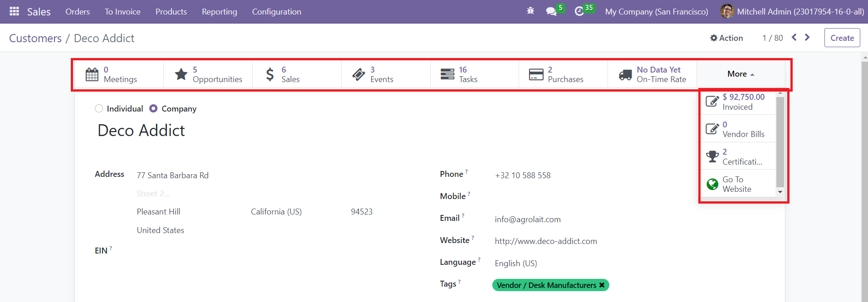Viewport: 868px width, 302px height.
Task: Go to Customers breadcrumb link
Action: [x=35, y=38]
